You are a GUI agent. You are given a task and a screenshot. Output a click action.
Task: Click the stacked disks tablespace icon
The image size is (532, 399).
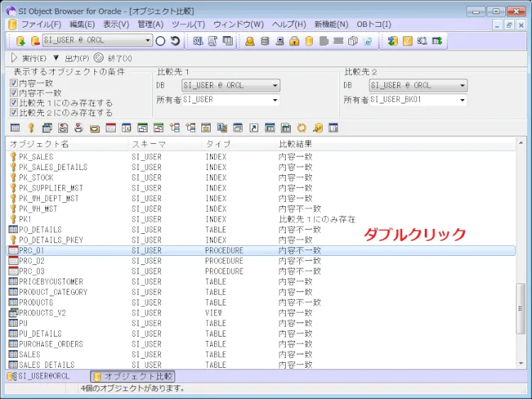[265, 41]
